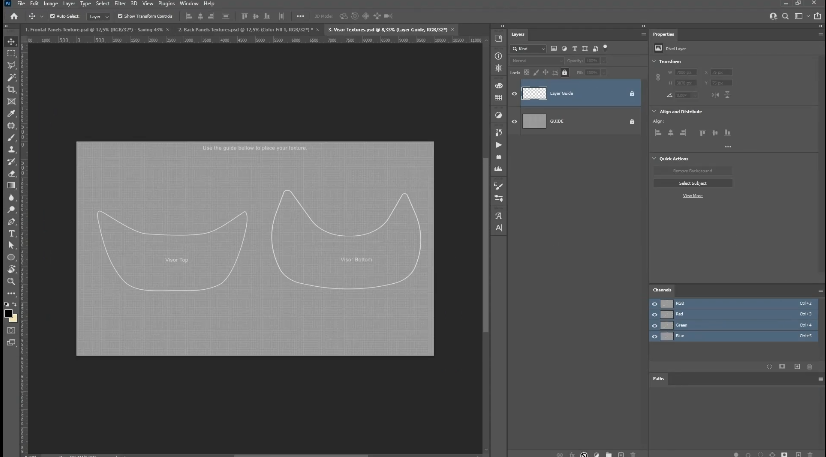
Task: Click the foreground color swatch
Action: click(8, 313)
